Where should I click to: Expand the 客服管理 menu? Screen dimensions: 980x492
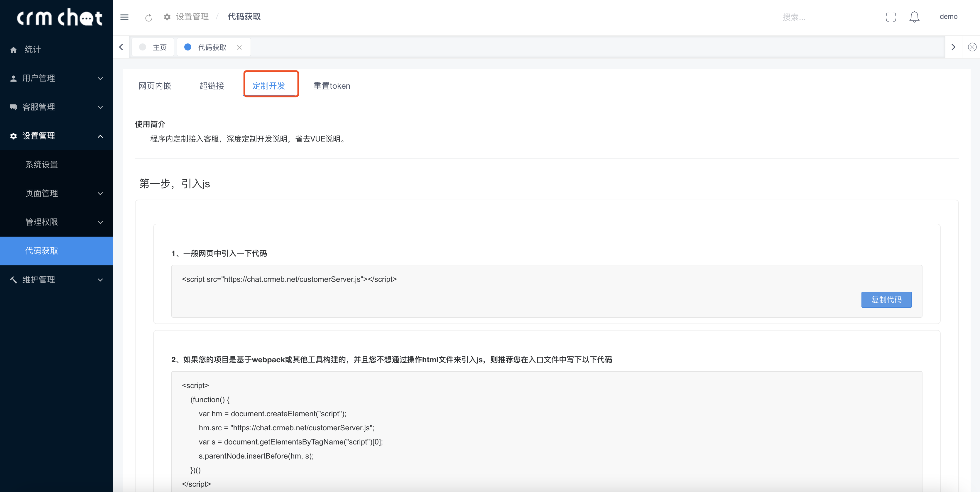56,107
